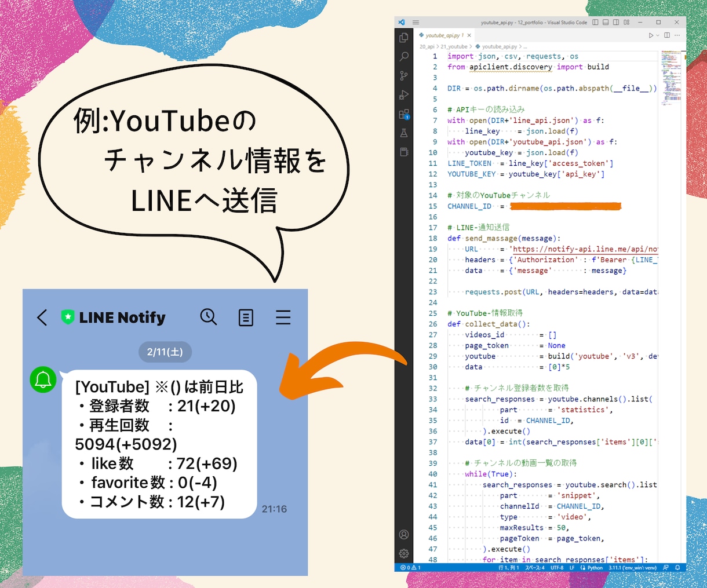Click 'from apiclient.discovery import build' line
This screenshot has height=588, width=707.
pyautogui.click(x=528, y=67)
